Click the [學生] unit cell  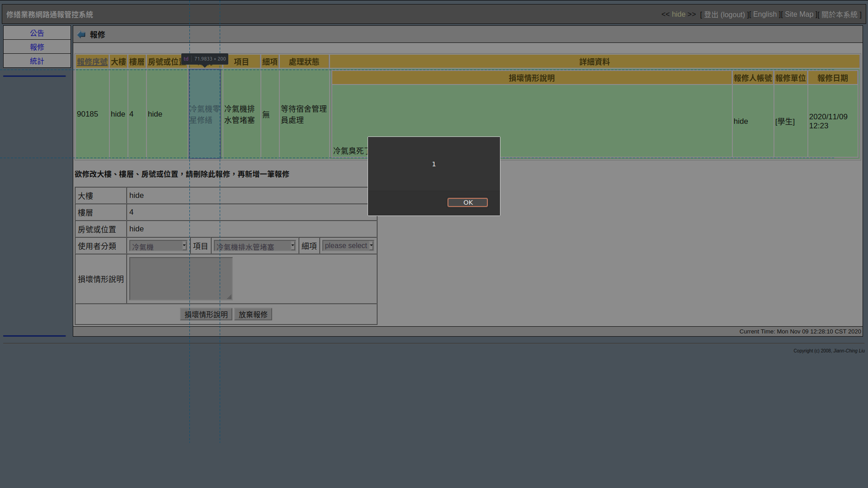[x=791, y=121]
